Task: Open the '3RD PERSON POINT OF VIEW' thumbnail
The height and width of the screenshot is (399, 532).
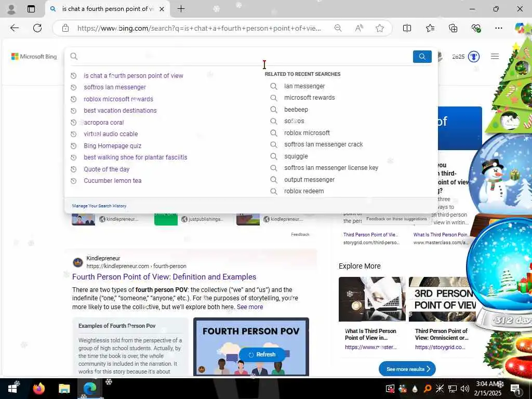Action: coord(443,299)
